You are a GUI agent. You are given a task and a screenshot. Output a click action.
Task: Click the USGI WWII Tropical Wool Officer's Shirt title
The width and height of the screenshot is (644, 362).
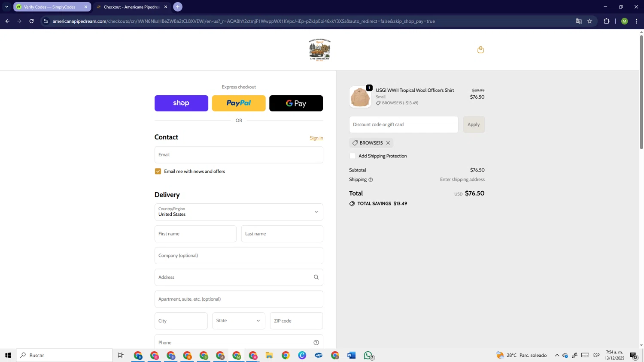click(x=415, y=90)
